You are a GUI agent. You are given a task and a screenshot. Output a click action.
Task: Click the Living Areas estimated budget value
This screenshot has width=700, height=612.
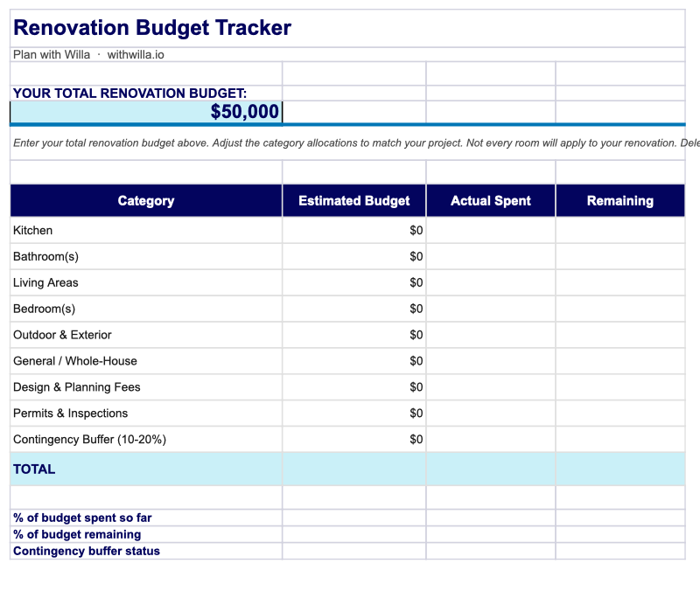click(x=416, y=283)
